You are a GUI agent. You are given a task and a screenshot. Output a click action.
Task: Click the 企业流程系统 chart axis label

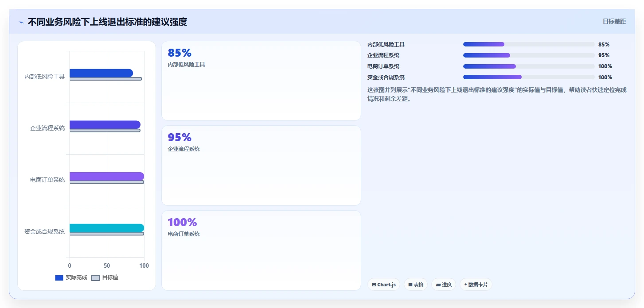click(47, 128)
